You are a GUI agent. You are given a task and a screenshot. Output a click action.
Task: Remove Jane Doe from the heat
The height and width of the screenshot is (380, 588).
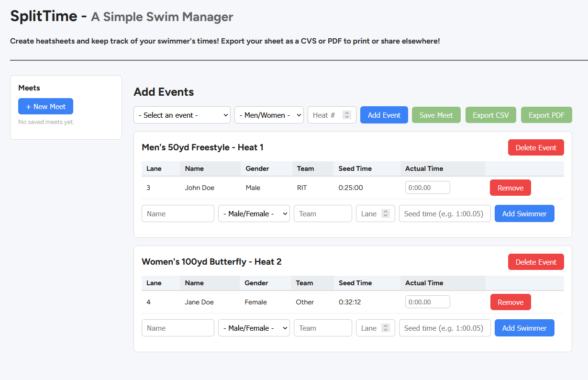pos(510,302)
